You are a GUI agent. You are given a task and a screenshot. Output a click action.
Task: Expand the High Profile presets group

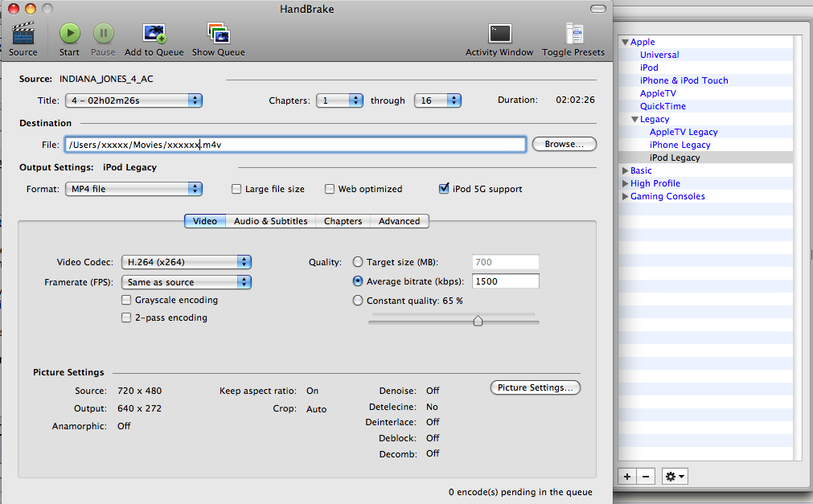[x=626, y=183]
